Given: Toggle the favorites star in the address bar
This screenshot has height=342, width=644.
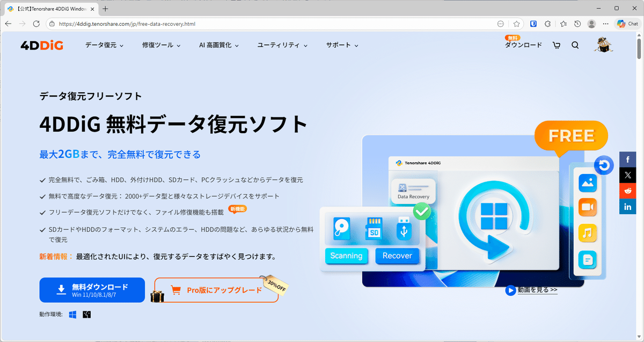Looking at the screenshot, I should click(x=515, y=24).
